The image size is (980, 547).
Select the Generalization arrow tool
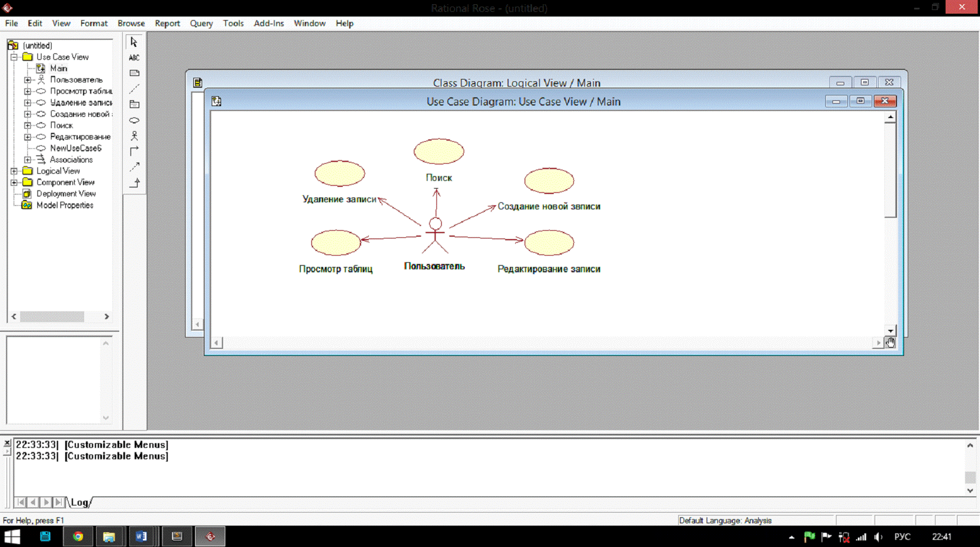click(134, 182)
